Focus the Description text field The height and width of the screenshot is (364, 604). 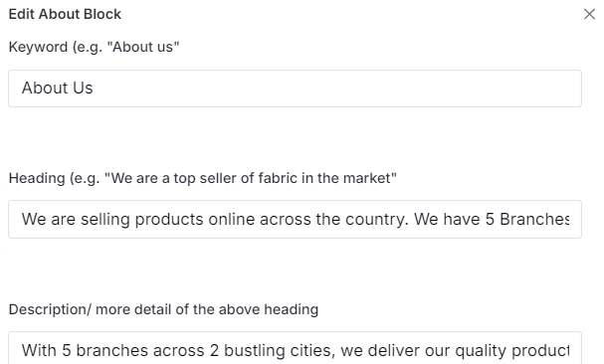click(x=296, y=348)
